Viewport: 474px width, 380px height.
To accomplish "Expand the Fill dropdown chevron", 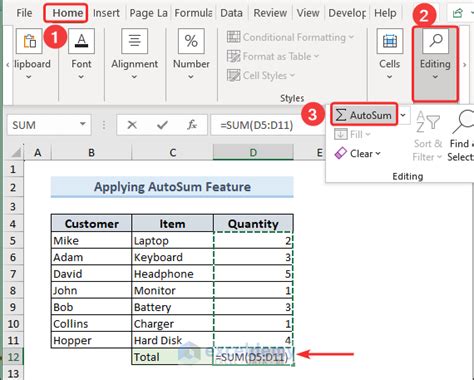I will coord(368,134).
